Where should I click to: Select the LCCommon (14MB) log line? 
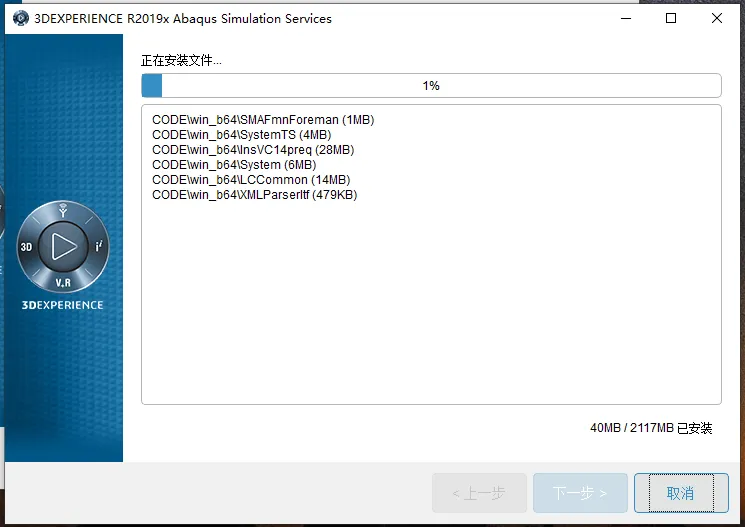point(251,180)
